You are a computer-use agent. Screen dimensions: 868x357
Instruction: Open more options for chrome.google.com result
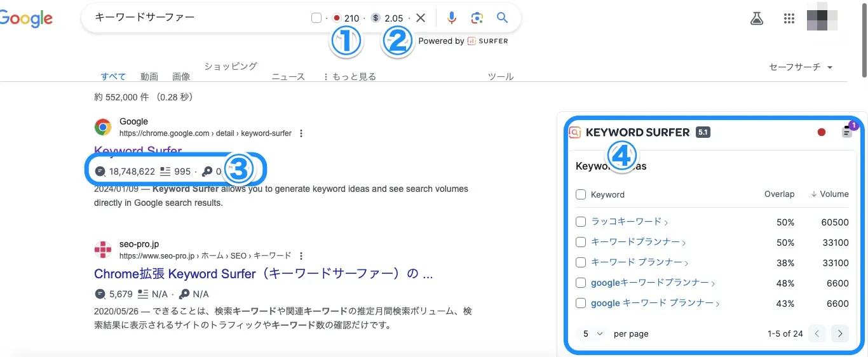pos(301,133)
